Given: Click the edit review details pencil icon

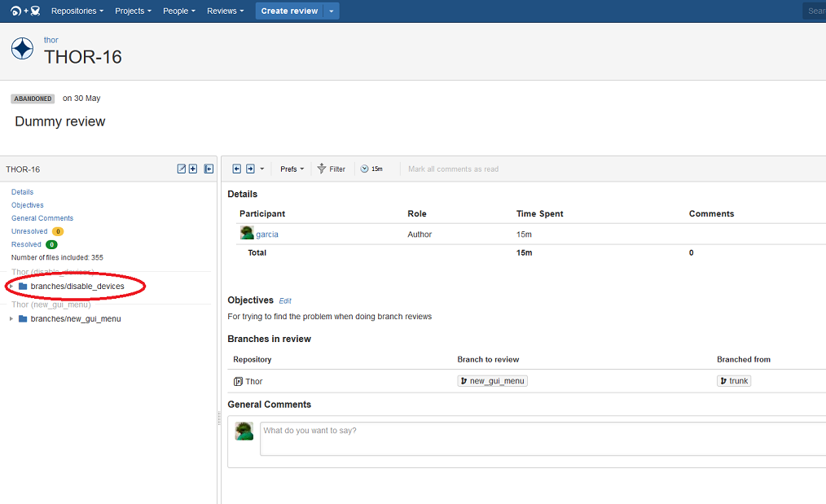Looking at the screenshot, I should tap(181, 169).
